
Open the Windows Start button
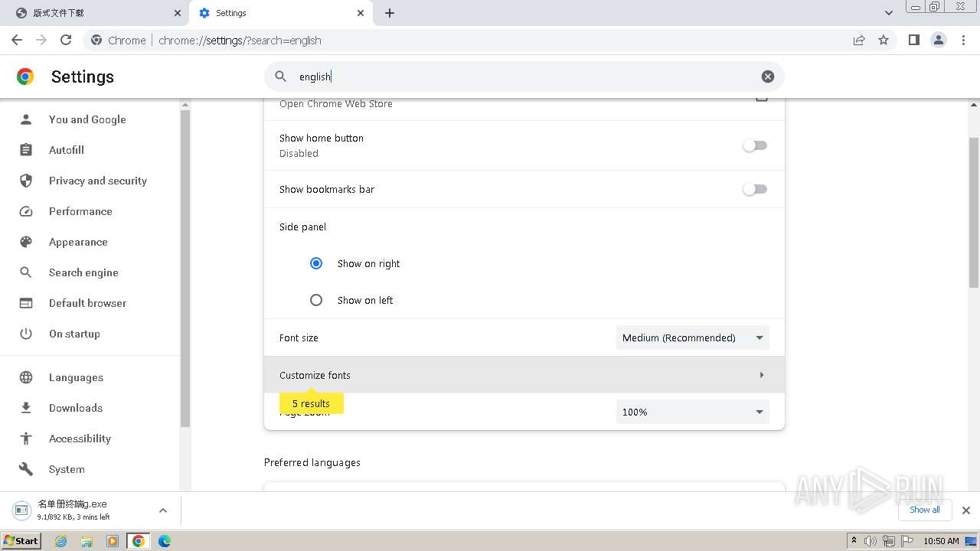(x=21, y=541)
